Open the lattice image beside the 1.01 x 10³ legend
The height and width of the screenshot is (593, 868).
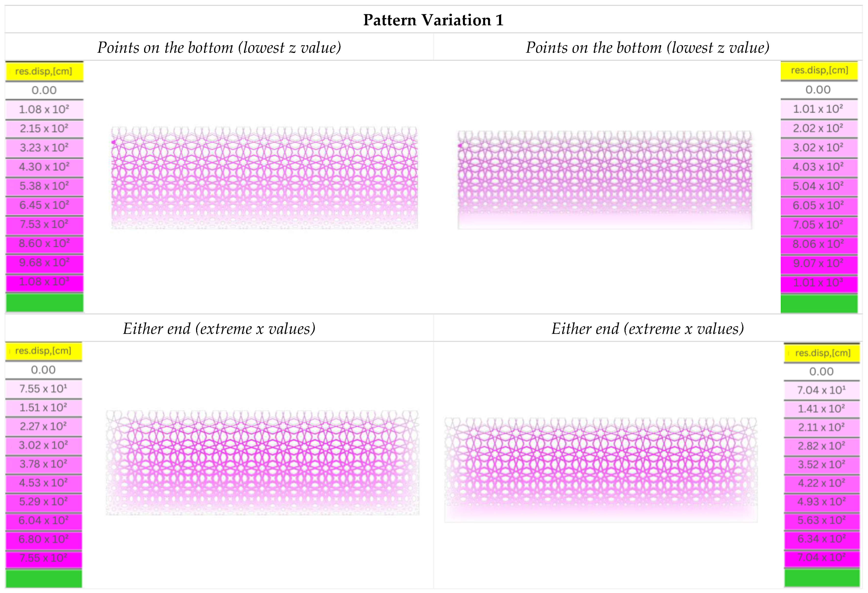point(605,180)
